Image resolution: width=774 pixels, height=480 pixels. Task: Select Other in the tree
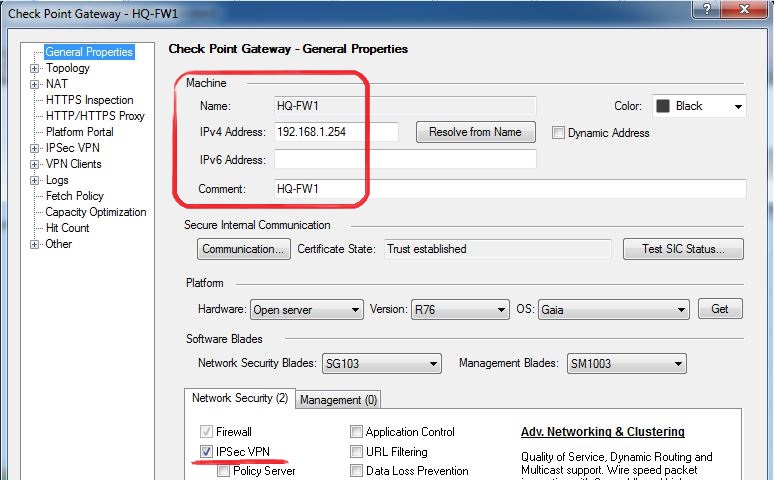[58, 244]
